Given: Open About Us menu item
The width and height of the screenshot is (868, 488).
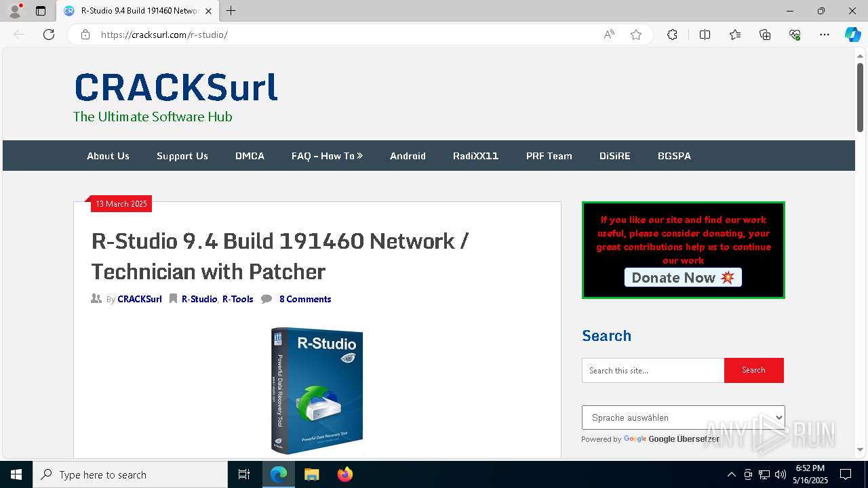Looking at the screenshot, I should (108, 156).
